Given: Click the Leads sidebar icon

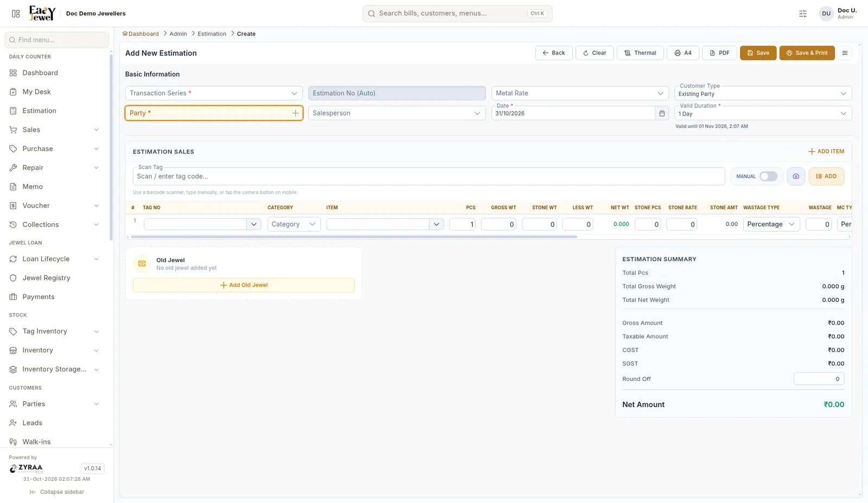Looking at the screenshot, I should (14, 423).
